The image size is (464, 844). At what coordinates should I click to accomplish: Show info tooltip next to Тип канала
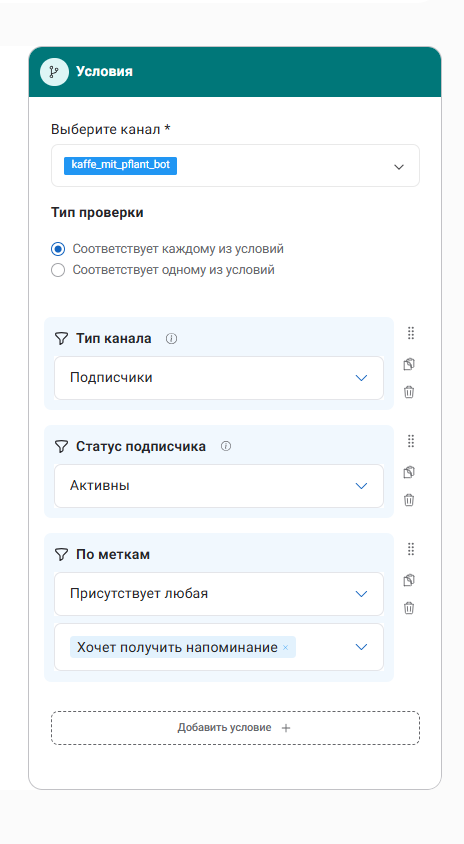172,339
